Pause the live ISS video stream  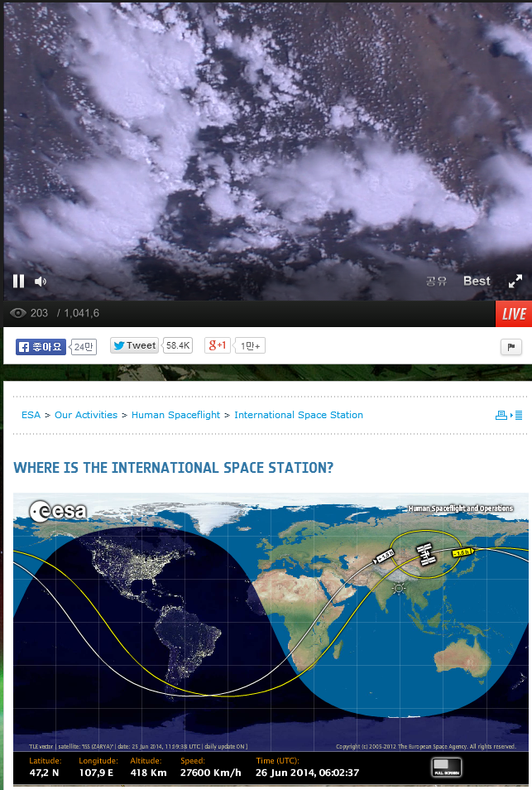19,281
